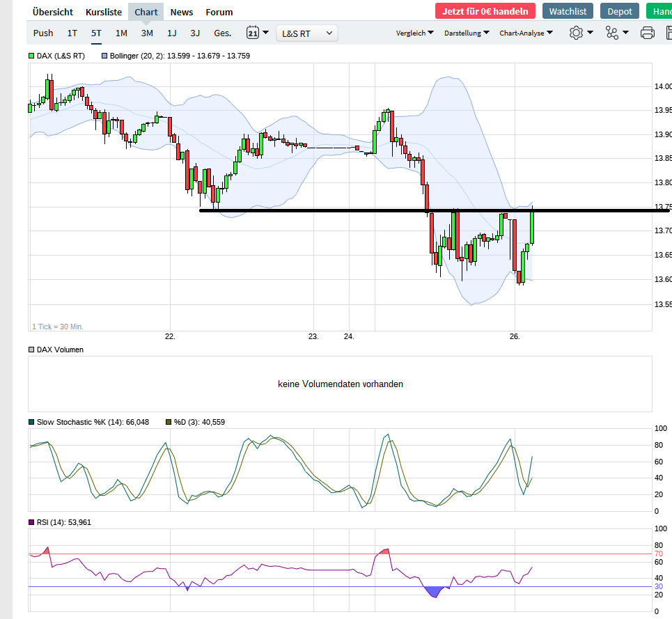Click the green DAX (L&S RT) legend icon
Image resolution: width=672 pixels, height=619 pixels.
coord(31,55)
